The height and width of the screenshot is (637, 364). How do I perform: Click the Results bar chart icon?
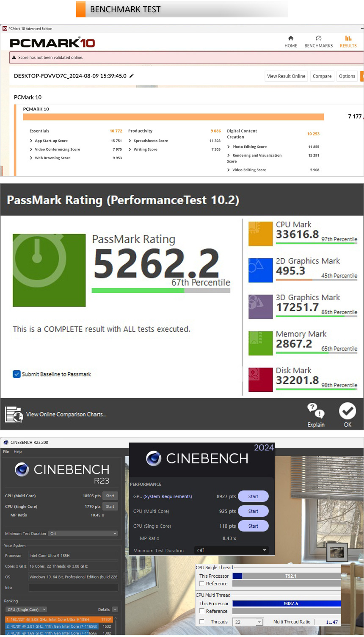coord(348,38)
